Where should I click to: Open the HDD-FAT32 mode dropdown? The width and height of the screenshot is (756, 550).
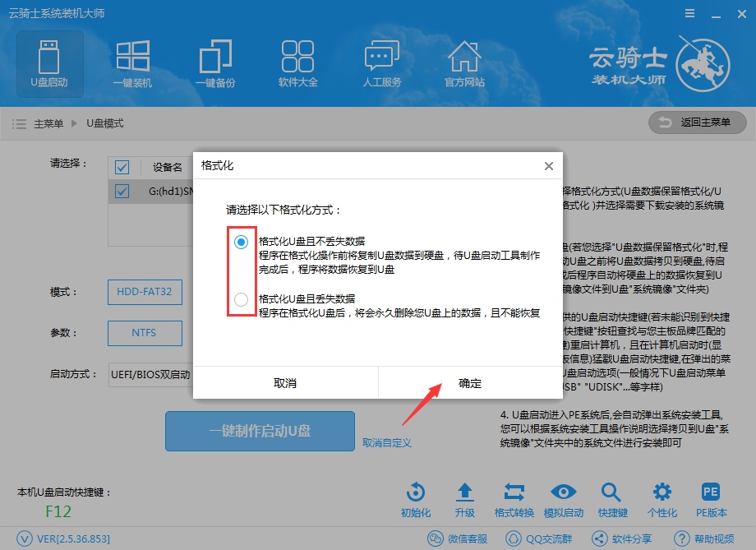[145, 292]
